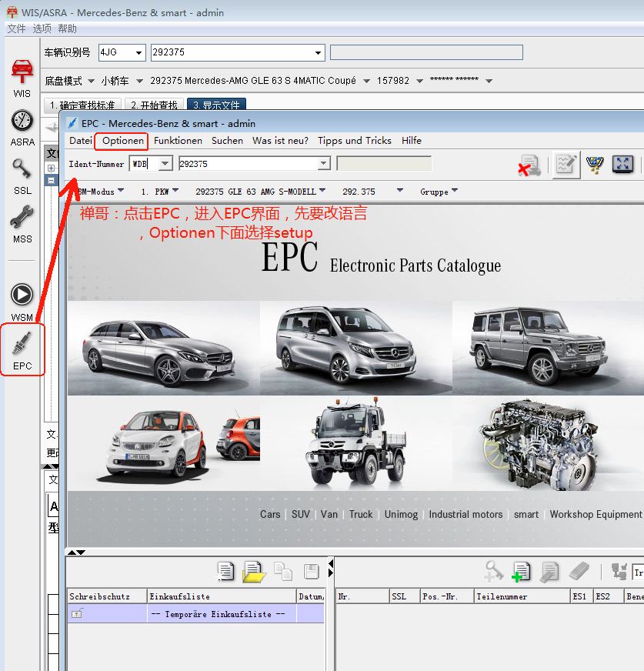The image size is (644, 671).
Task: Click the fullscreen expand icon in EPC toolbar
Action: pos(622,164)
